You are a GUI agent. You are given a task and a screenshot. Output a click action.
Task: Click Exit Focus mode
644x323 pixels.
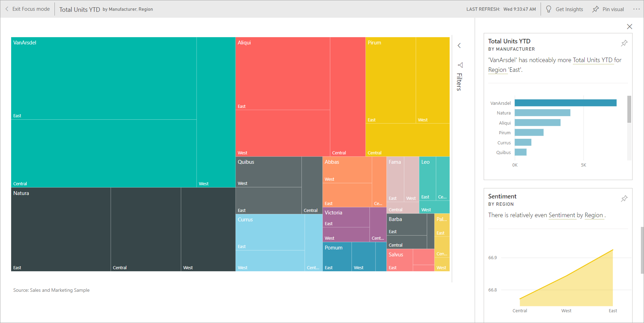31,9
